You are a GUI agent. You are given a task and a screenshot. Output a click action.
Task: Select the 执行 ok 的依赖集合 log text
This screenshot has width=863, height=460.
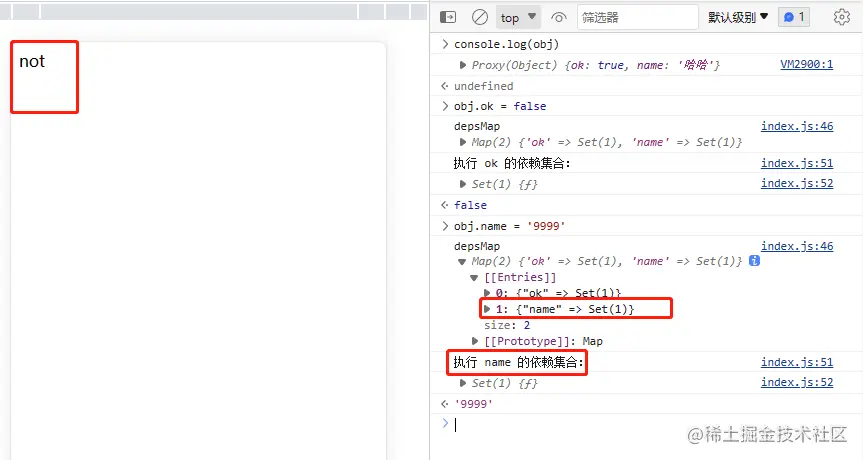pyautogui.click(x=512, y=163)
